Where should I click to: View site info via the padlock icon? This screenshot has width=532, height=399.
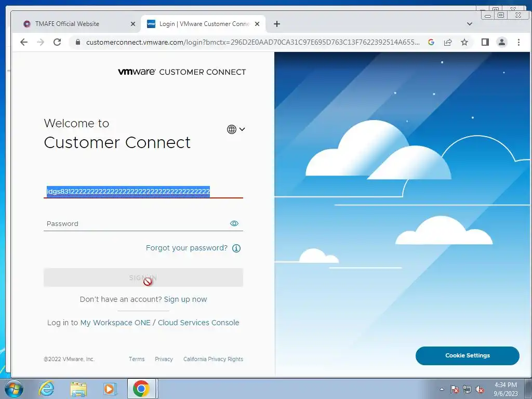pyautogui.click(x=78, y=42)
